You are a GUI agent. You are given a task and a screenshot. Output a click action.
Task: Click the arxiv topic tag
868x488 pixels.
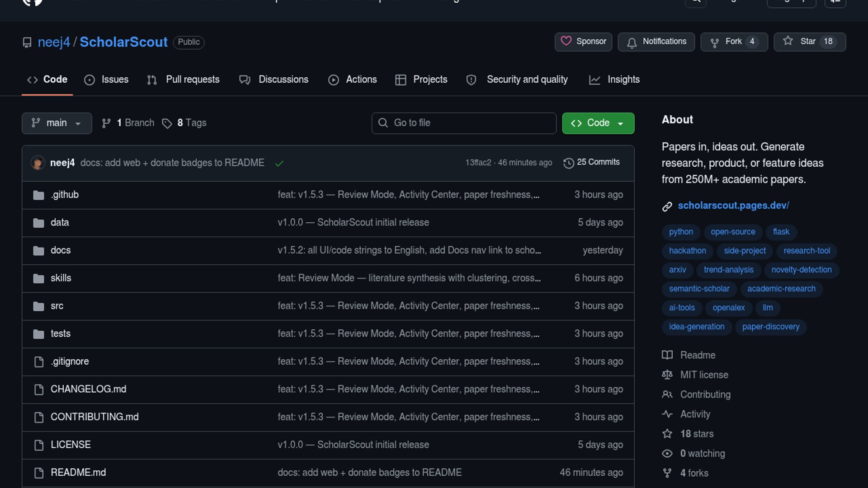pos(677,270)
